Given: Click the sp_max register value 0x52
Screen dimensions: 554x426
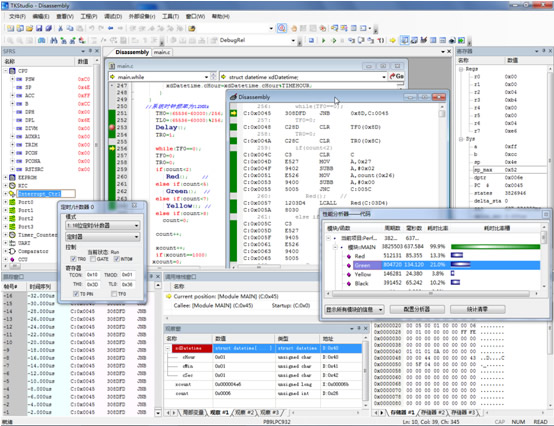Looking at the screenshot, I should pos(511,170).
